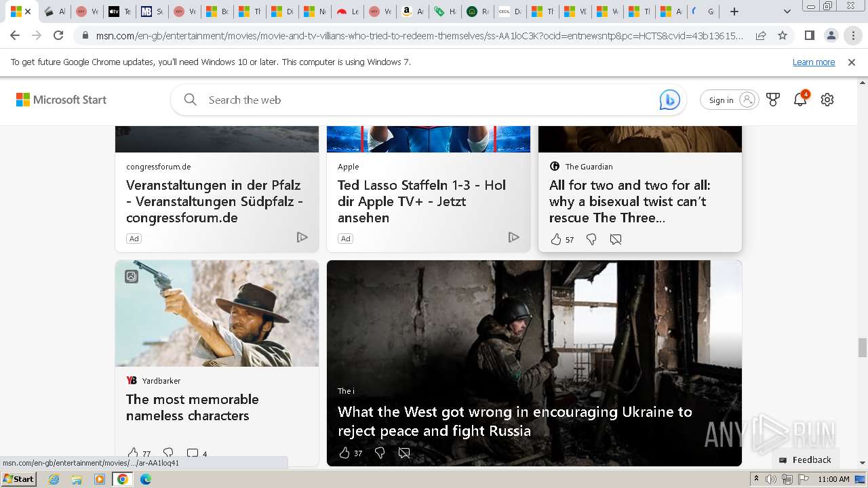Click the scrollbar down arrow
868x488 pixels.
pos(863,463)
